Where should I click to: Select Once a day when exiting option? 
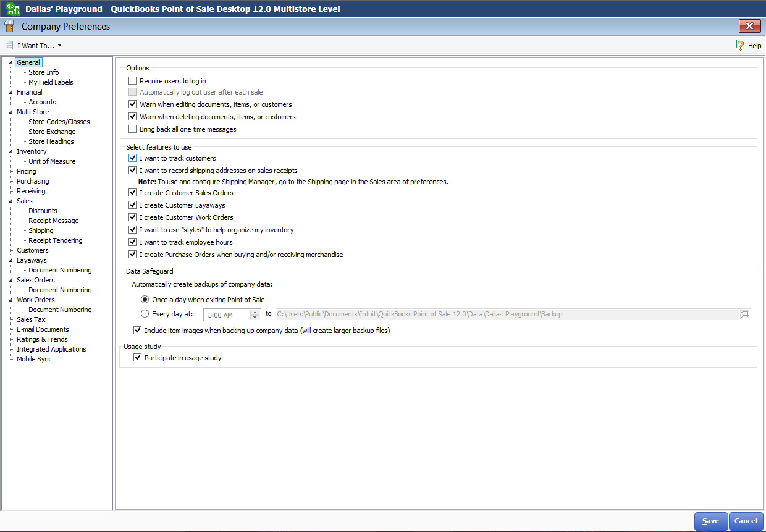click(x=145, y=300)
